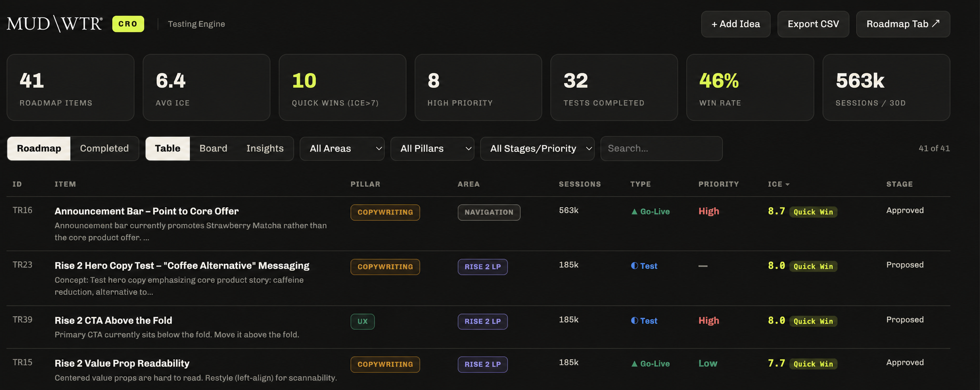Open the Roadmap Items stat card
The height and width of the screenshot is (390, 980).
70,87
